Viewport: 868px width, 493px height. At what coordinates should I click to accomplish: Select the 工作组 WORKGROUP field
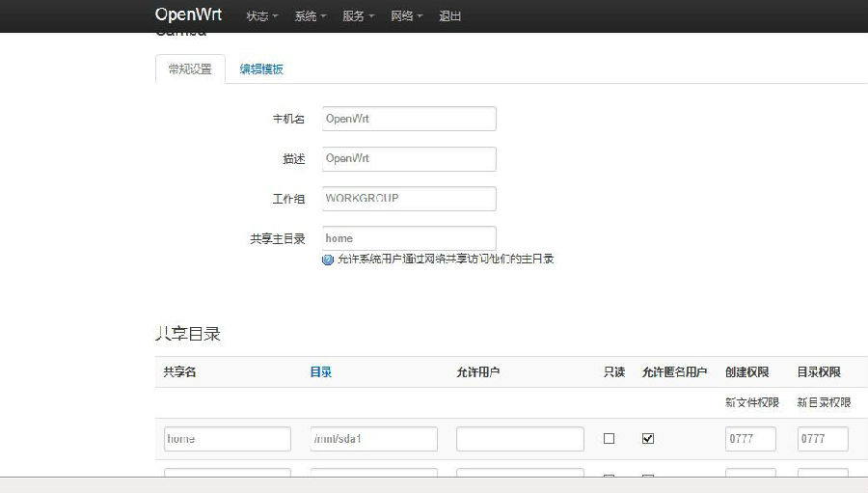click(x=409, y=199)
